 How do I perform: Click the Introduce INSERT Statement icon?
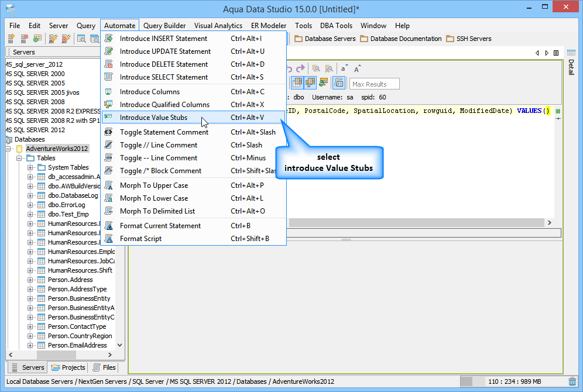(108, 38)
